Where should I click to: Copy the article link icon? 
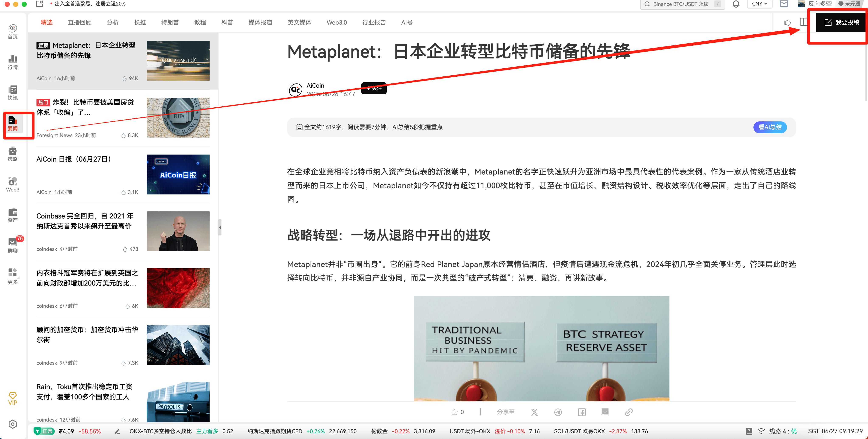tap(629, 412)
